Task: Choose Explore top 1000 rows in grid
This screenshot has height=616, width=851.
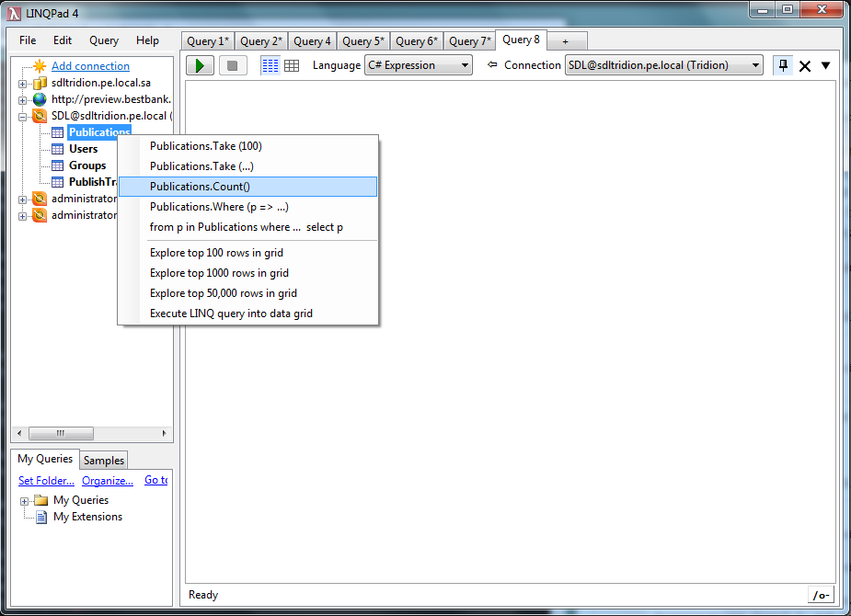Action: 219,273
